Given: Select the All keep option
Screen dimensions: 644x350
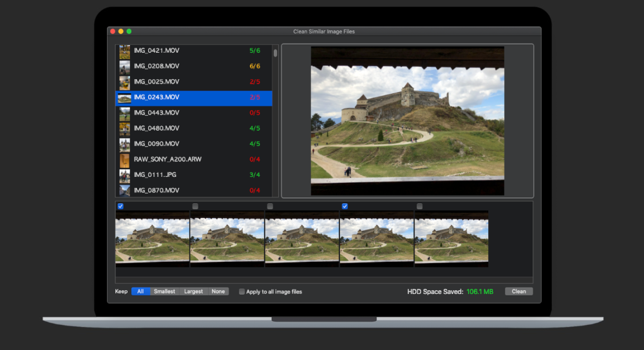Looking at the screenshot, I should [140, 291].
